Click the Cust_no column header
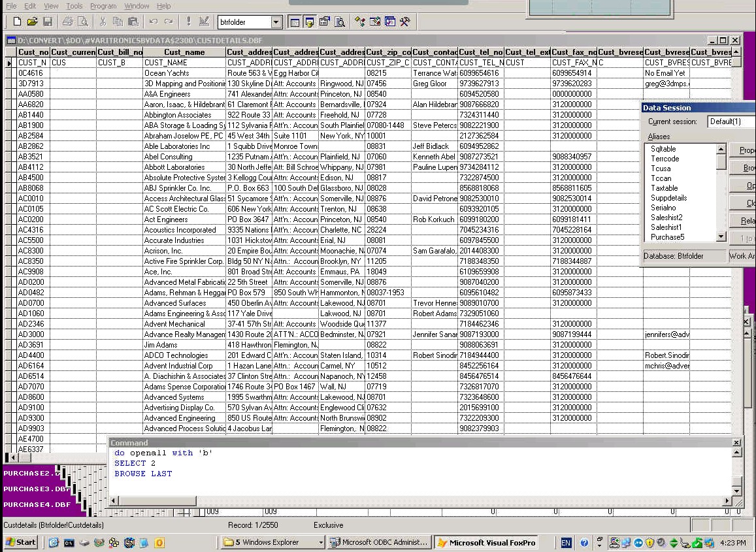Screen dimensions: 756x552 coord(33,52)
